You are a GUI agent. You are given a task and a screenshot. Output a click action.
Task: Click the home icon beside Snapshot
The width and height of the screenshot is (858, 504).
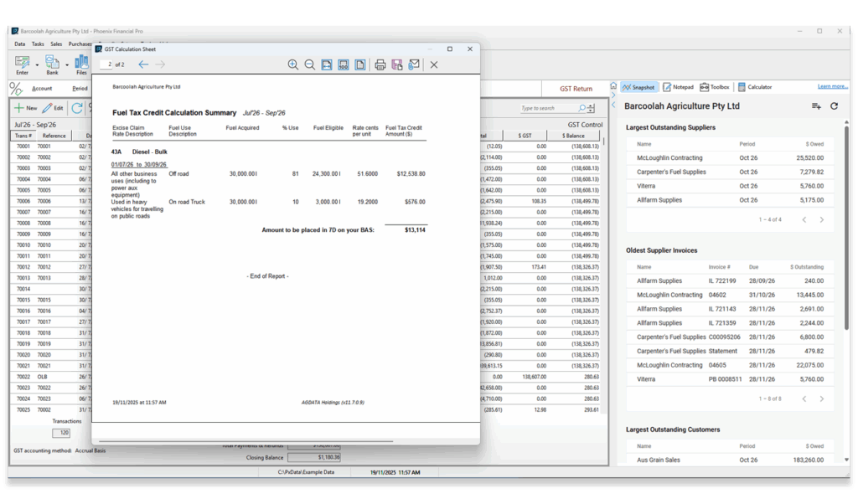pos(613,86)
